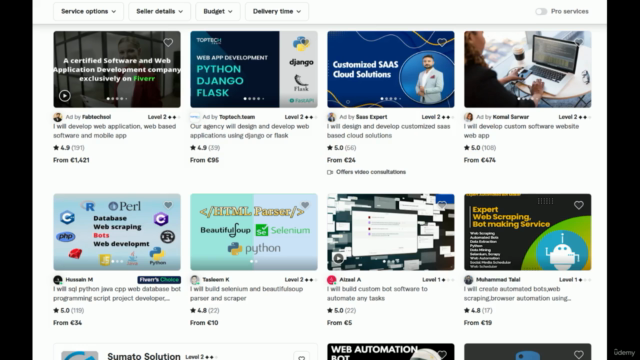Click Komal Sarwar's seller avatar
The height and width of the screenshot is (360, 640).
(x=469, y=117)
